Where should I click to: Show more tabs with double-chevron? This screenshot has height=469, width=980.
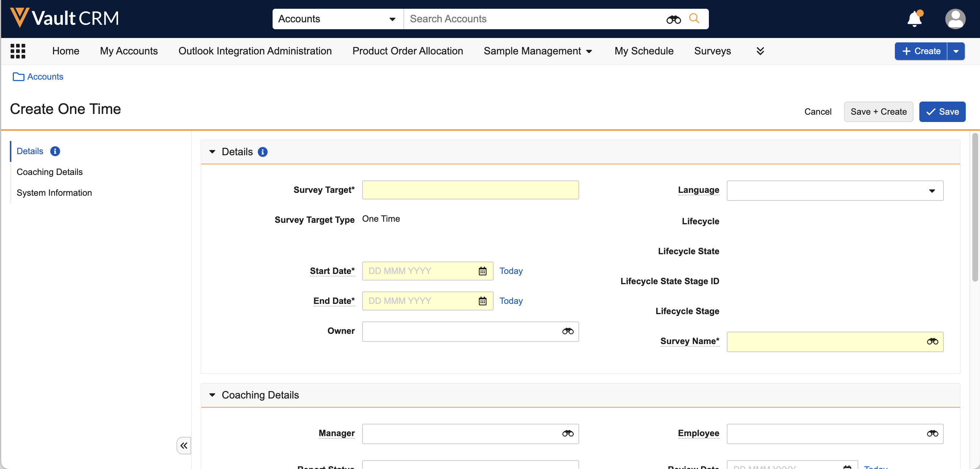pos(760,51)
